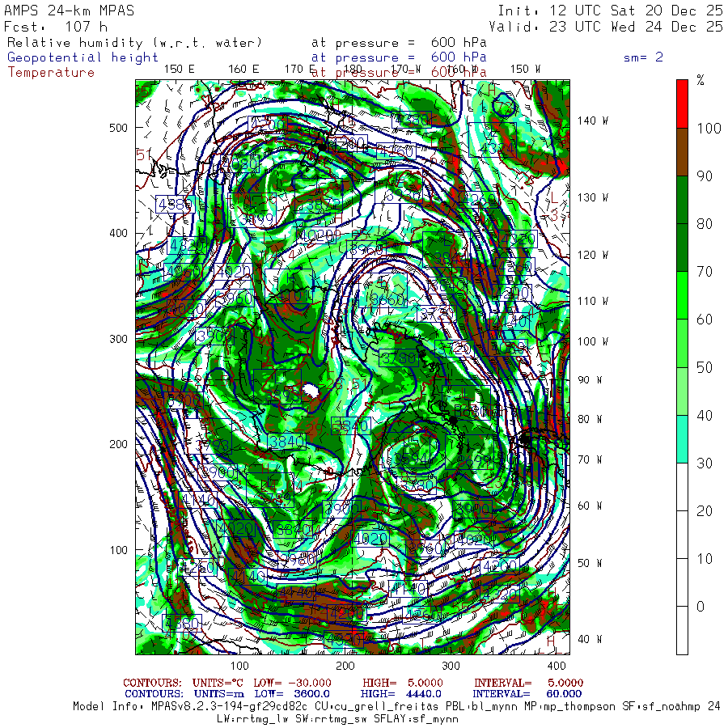
Task: Click the '150 E' longitude label
Action: click(180, 70)
